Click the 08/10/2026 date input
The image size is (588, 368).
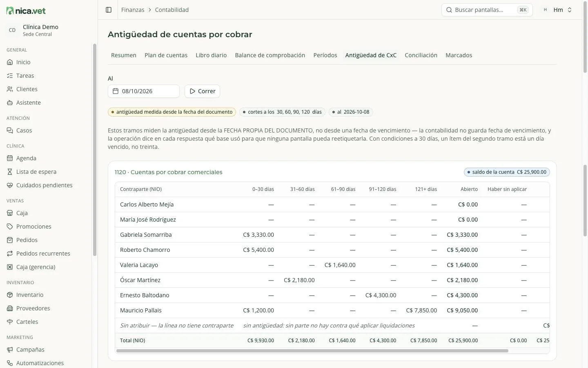coord(144,91)
